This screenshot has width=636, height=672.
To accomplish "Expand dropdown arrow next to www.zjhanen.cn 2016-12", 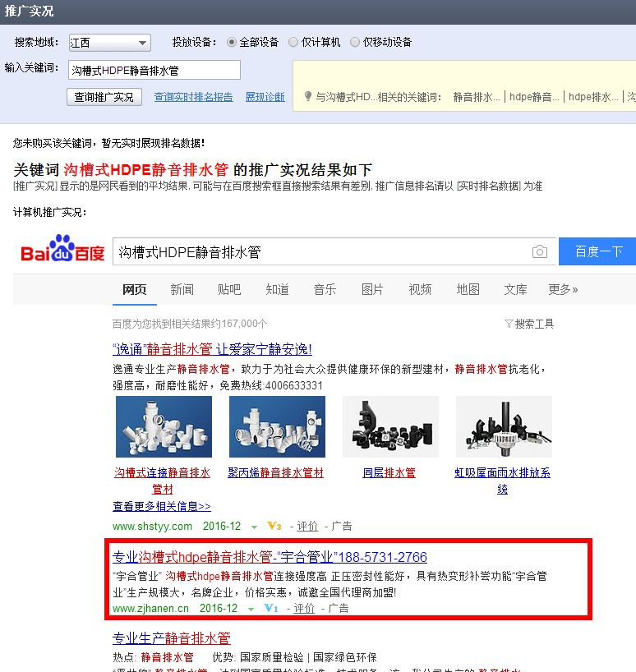I will pyautogui.click(x=251, y=610).
